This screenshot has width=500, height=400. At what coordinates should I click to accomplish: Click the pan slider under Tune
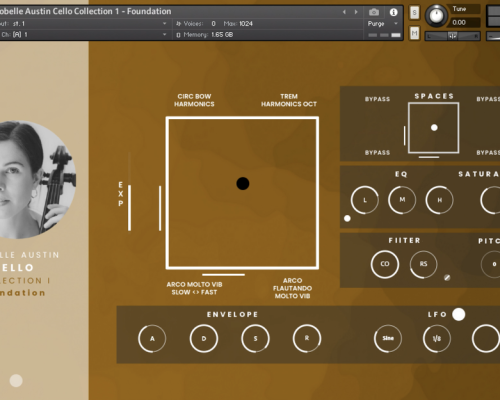[x=453, y=36]
